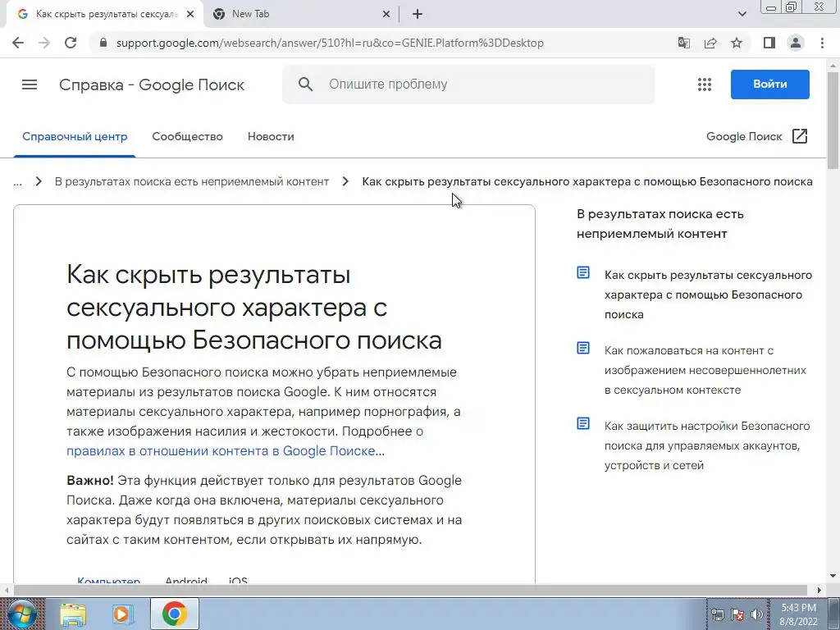Click document icon beside Как пожаловаться
The image size is (840, 630).
pyautogui.click(x=583, y=348)
